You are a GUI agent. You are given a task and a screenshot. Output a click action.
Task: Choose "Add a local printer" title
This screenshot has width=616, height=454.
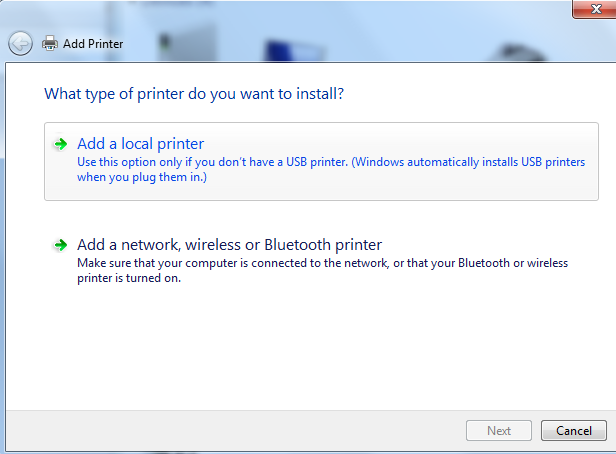pos(140,144)
